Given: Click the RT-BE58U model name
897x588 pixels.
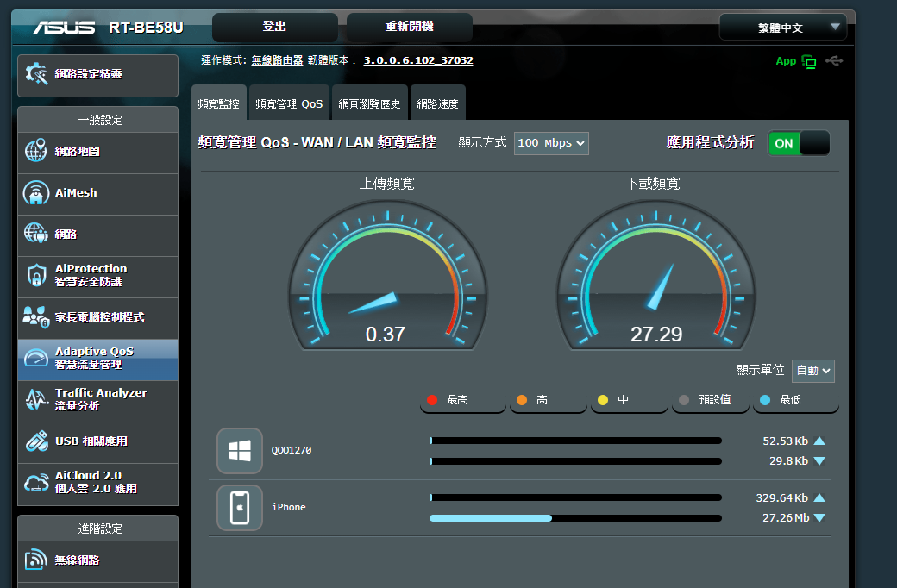Looking at the screenshot, I should [146, 28].
